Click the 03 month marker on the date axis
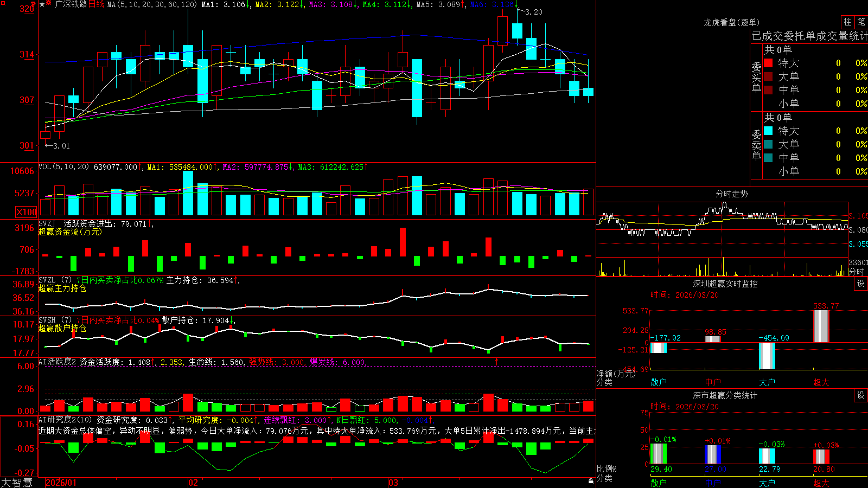 tap(393, 483)
